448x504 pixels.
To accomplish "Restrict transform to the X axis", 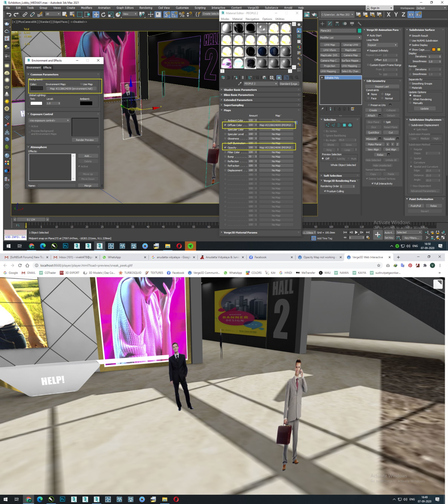I will pyautogui.click(x=388, y=15).
